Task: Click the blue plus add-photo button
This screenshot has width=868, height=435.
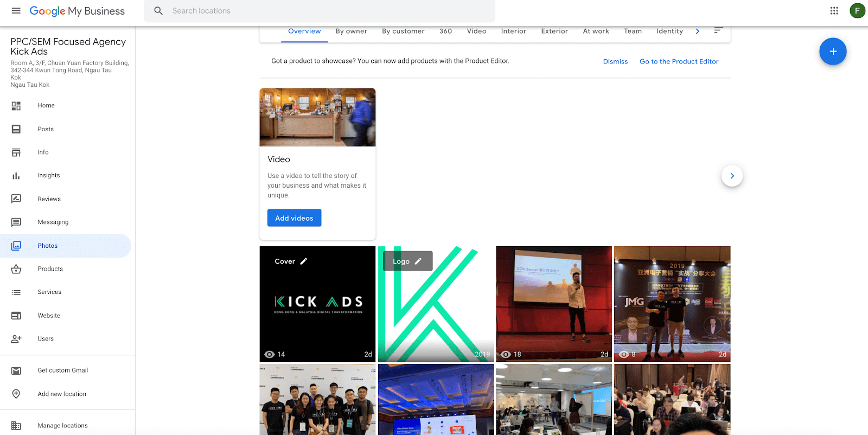Action: click(833, 52)
